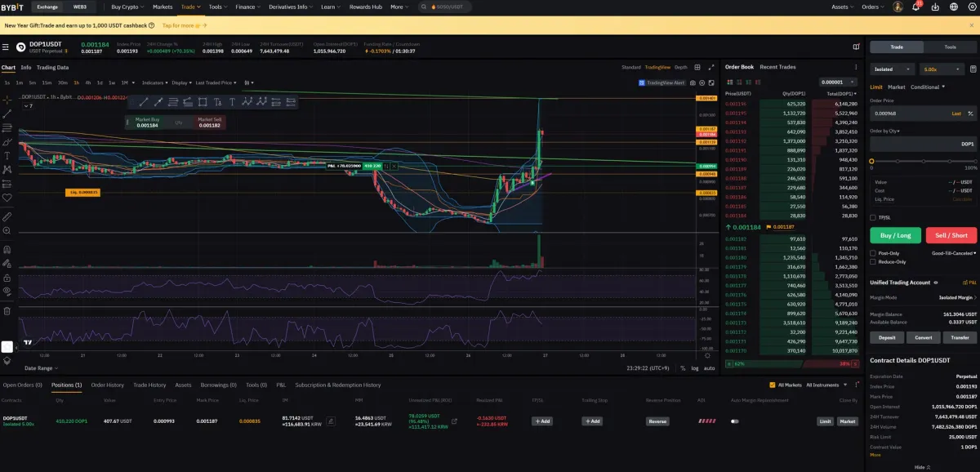The height and width of the screenshot is (472, 980).
Task: Open the order book 0.000001 precision dropdown
Action: point(839,82)
